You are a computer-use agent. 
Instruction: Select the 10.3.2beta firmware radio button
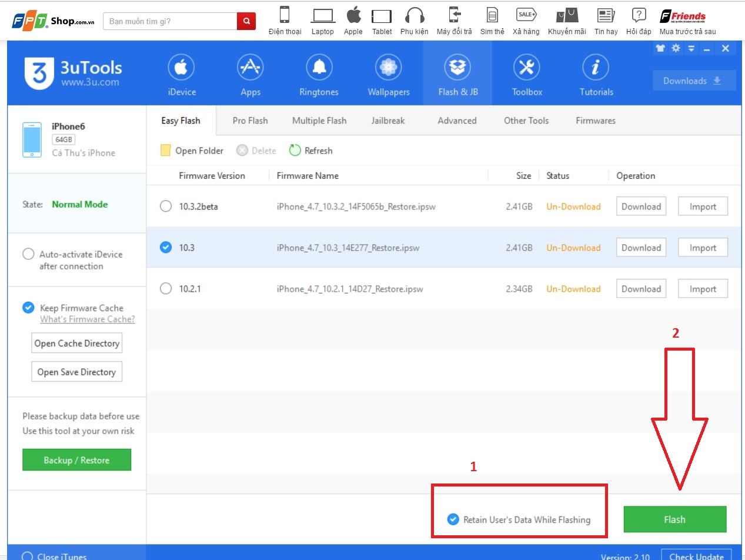click(166, 206)
